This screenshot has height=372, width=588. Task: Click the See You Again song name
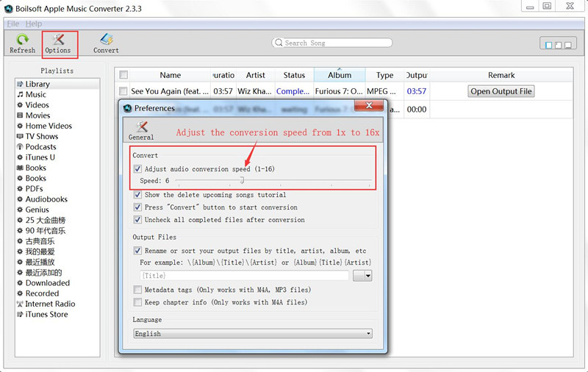pos(170,91)
